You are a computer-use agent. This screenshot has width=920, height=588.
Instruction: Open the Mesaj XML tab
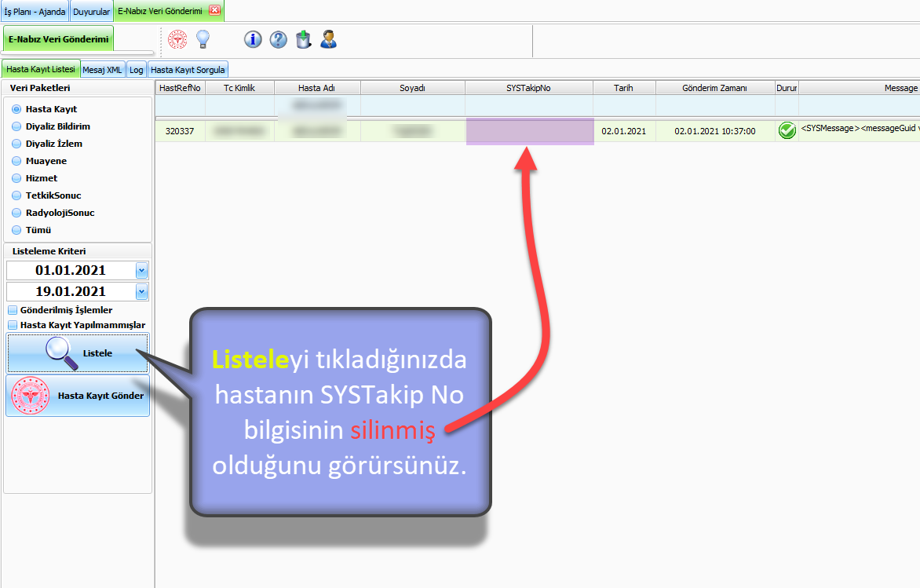[103, 70]
